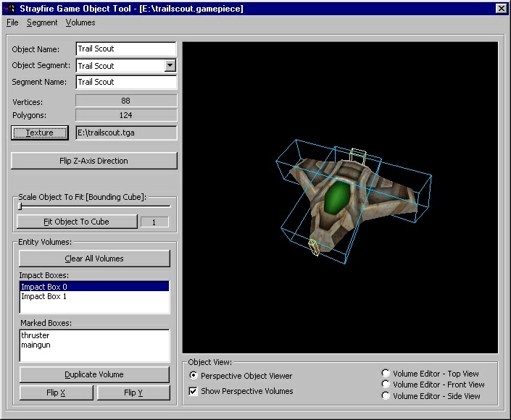The image size is (511, 420).
Task: Click the Polygons count field showing 124
Action: [x=126, y=115]
